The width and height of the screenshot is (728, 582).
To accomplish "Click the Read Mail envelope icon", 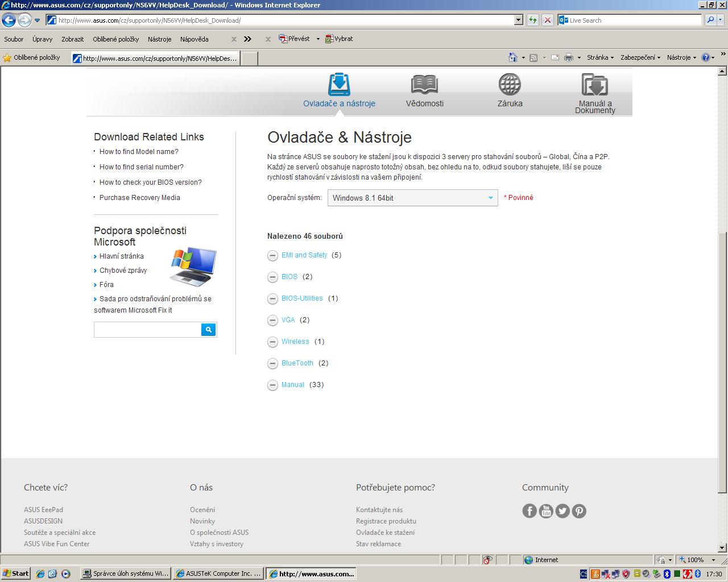I will 555,57.
